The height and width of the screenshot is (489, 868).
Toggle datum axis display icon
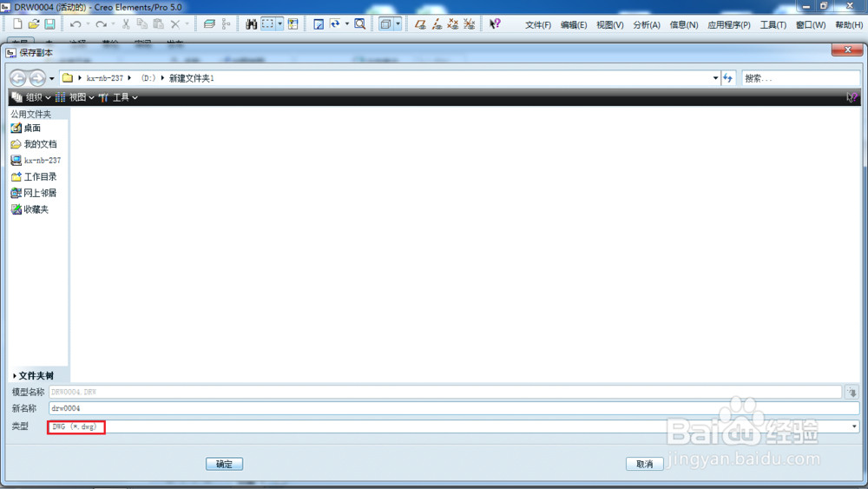[x=437, y=23]
